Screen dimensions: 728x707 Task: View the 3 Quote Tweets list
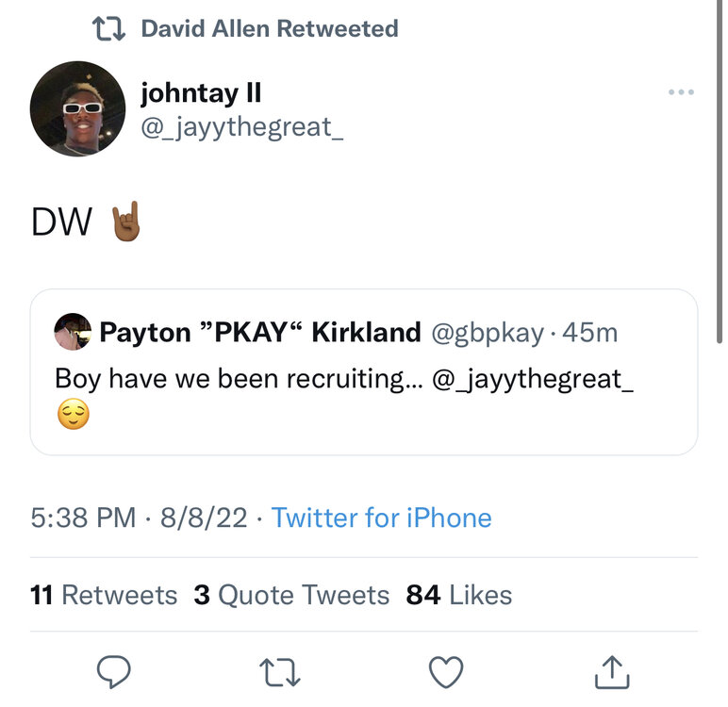291,595
